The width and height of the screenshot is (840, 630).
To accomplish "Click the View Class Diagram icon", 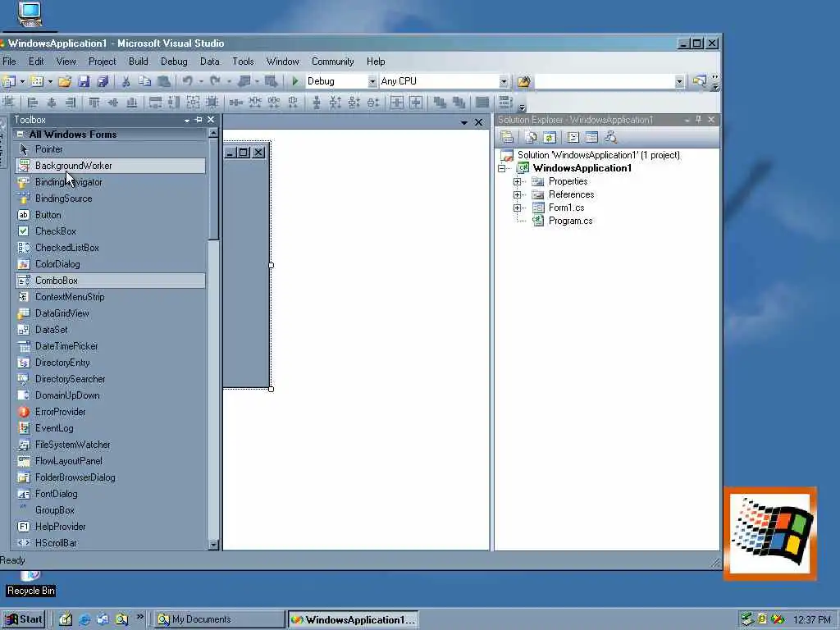I will coord(610,137).
